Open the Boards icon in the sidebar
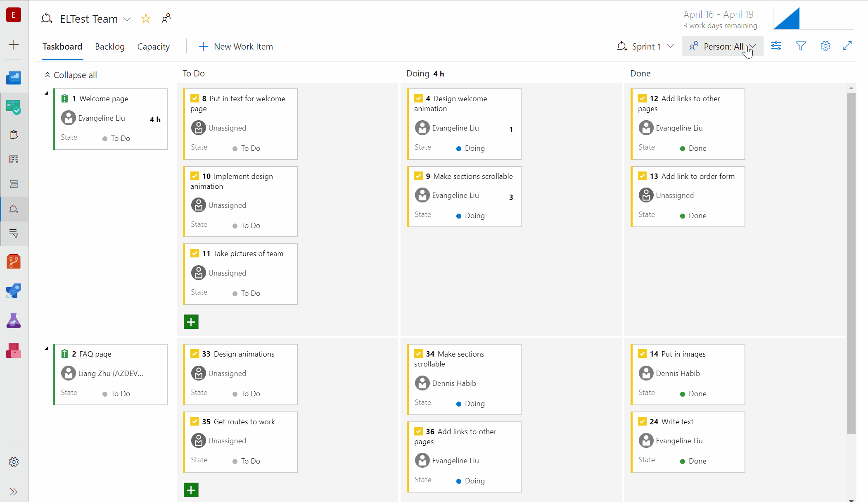 pyautogui.click(x=14, y=107)
